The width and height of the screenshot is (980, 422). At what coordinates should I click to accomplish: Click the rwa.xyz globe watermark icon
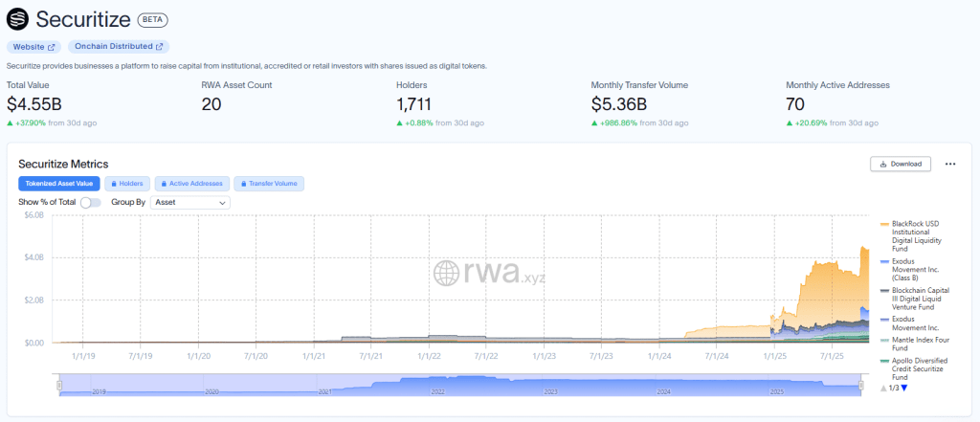(447, 273)
